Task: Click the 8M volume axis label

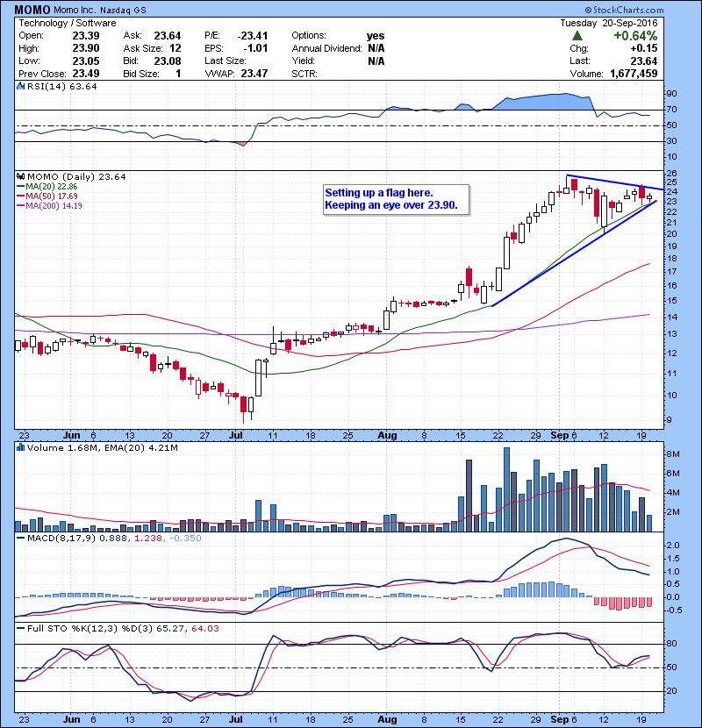Action: pos(673,453)
